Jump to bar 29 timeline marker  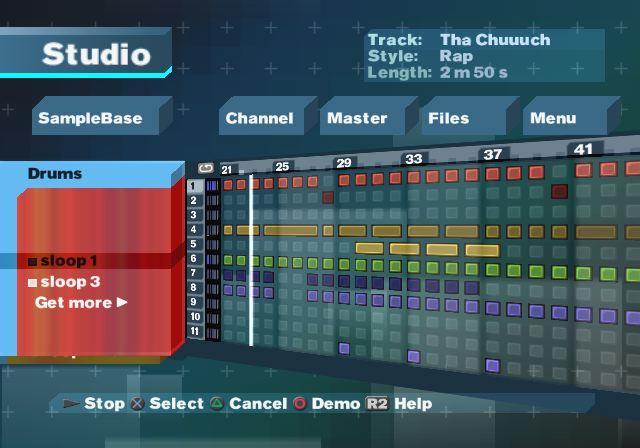click(344, 162)
